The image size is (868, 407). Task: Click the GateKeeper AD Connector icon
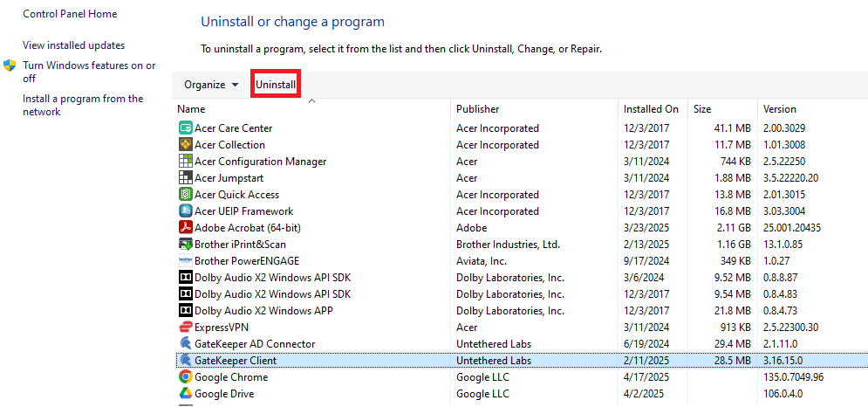(186, 344)
